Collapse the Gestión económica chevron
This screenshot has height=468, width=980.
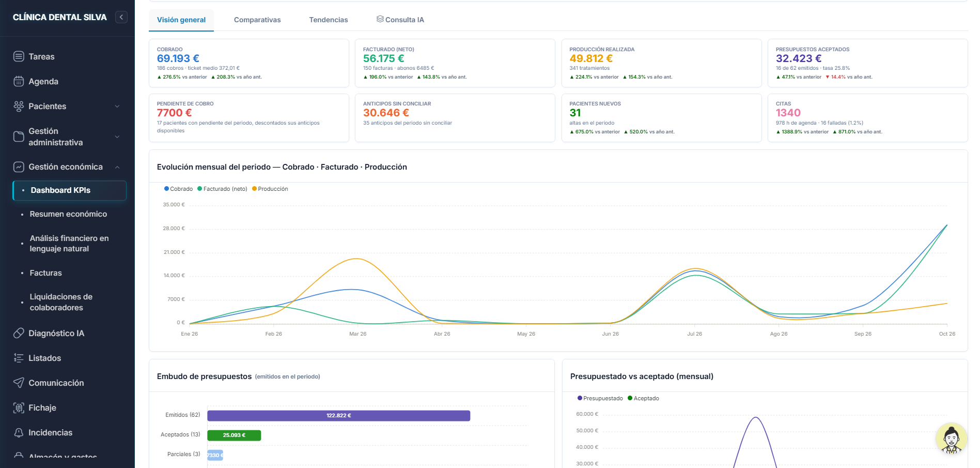117,167
